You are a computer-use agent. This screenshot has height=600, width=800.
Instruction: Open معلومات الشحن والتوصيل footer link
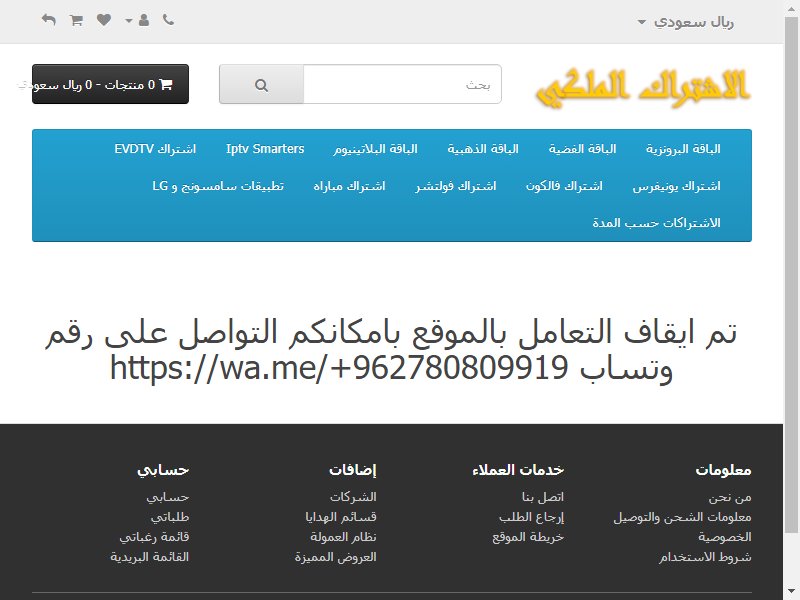(x=682, y=517)
